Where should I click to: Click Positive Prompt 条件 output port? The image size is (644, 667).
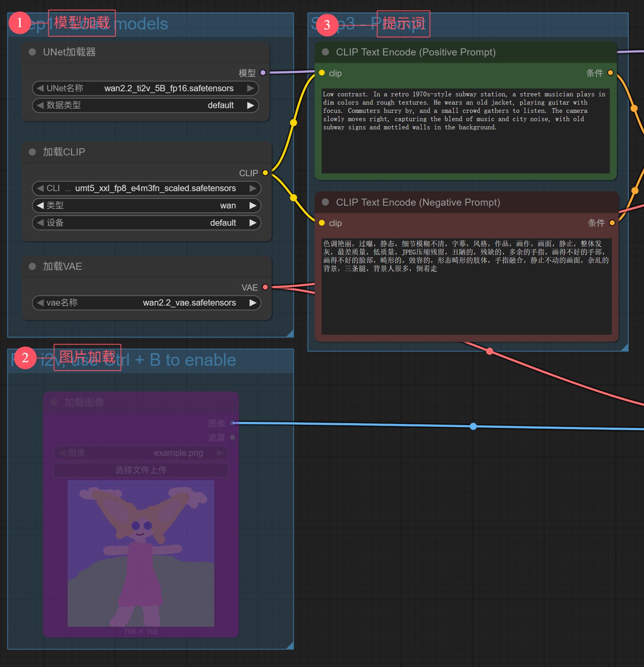pos(610,73)
